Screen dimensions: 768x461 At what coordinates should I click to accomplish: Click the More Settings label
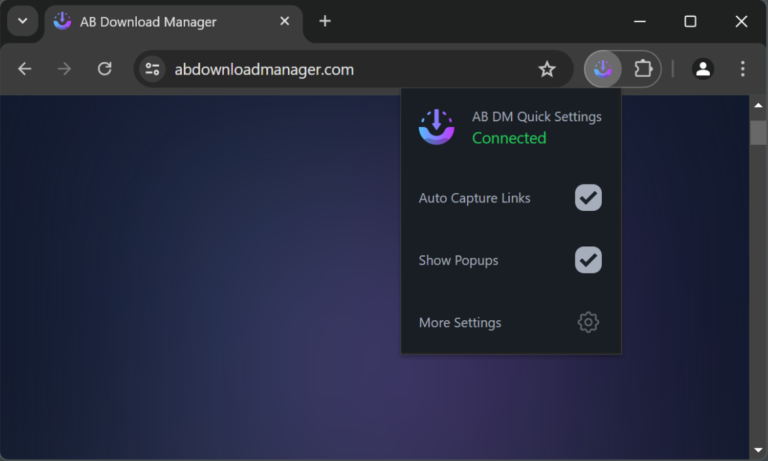[x=460, y=323]
